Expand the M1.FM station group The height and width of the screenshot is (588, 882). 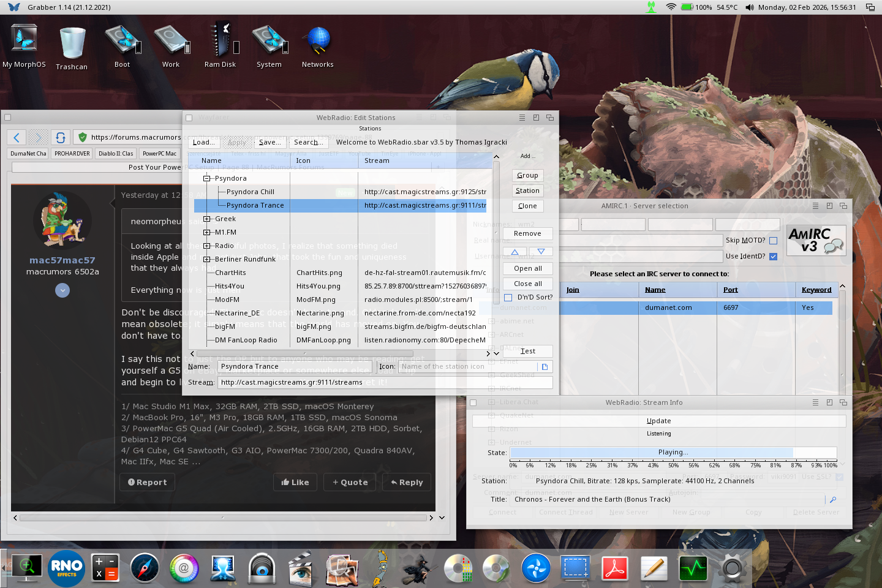point(207,232)
